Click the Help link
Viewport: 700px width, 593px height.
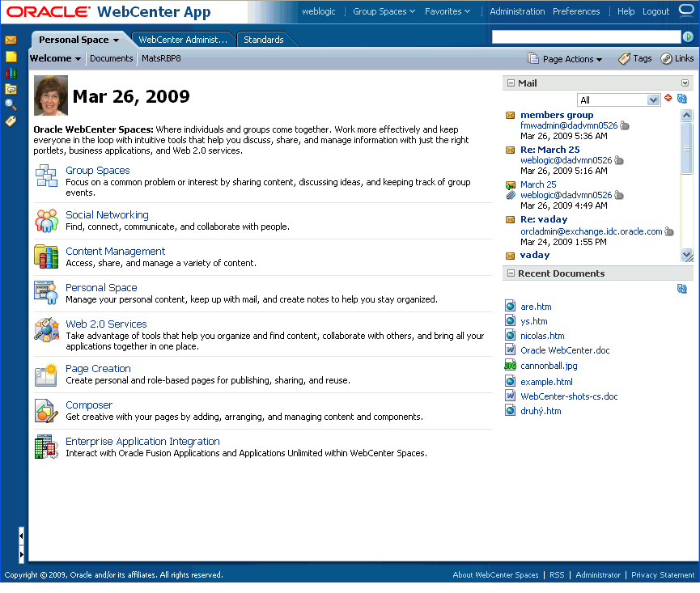[x=626, y=11]
